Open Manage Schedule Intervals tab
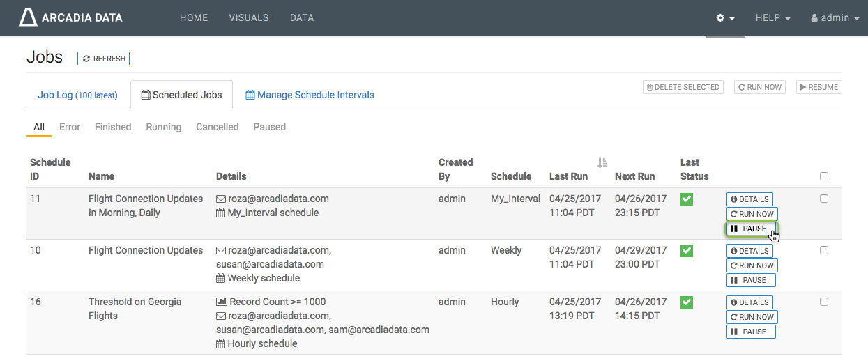Screen dimensions: 868x363 310,95
